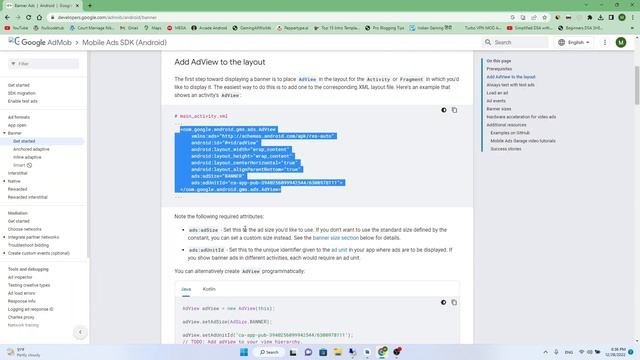Expand Create custom events (optional)
Screen dimensions: 640x360
[4, 253]
